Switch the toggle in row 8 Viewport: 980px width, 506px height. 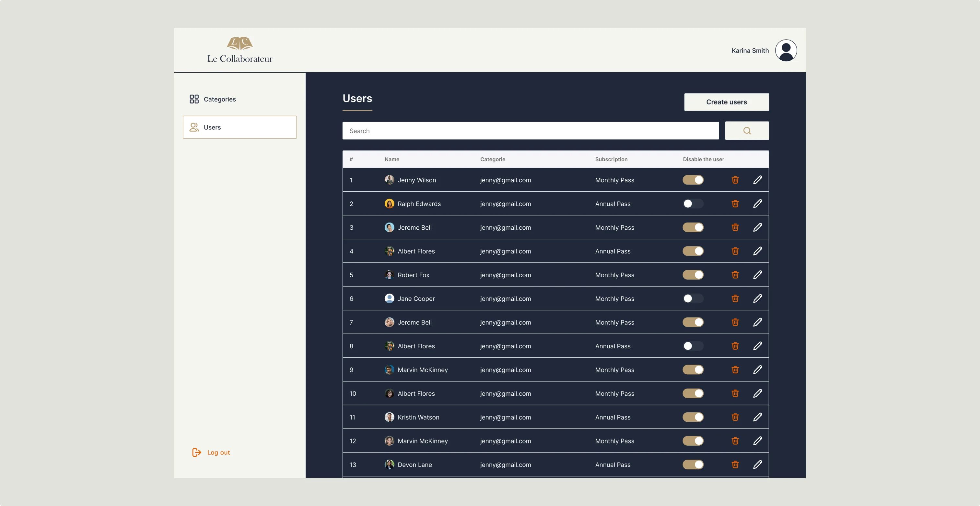point(693,346)
